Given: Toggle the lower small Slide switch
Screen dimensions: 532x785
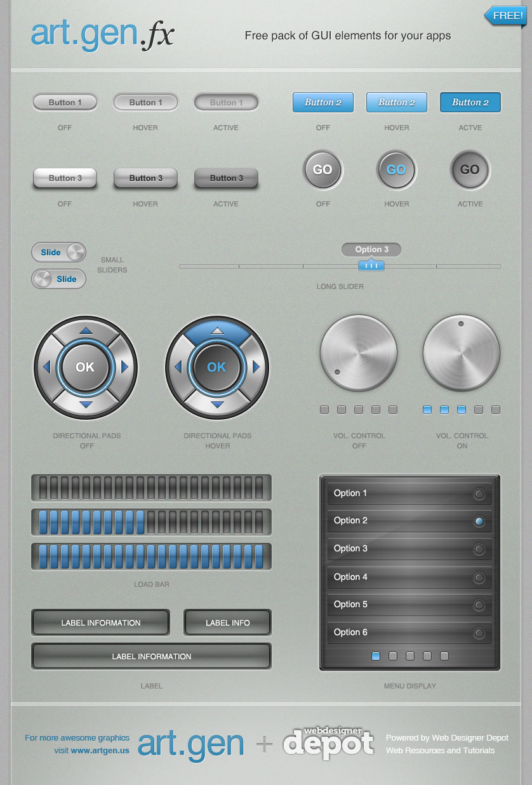Looking at the screenshot, I should pos(58,279).
